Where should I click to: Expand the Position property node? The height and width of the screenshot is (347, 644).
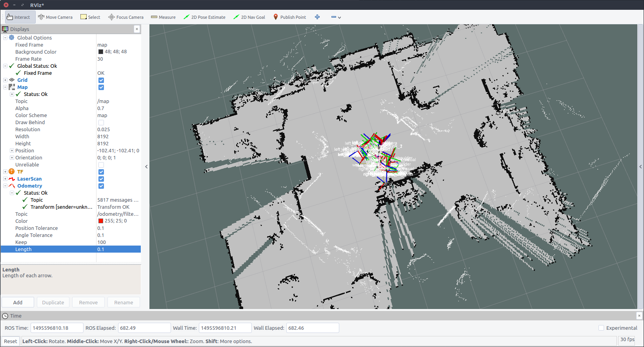pos(12,150)
